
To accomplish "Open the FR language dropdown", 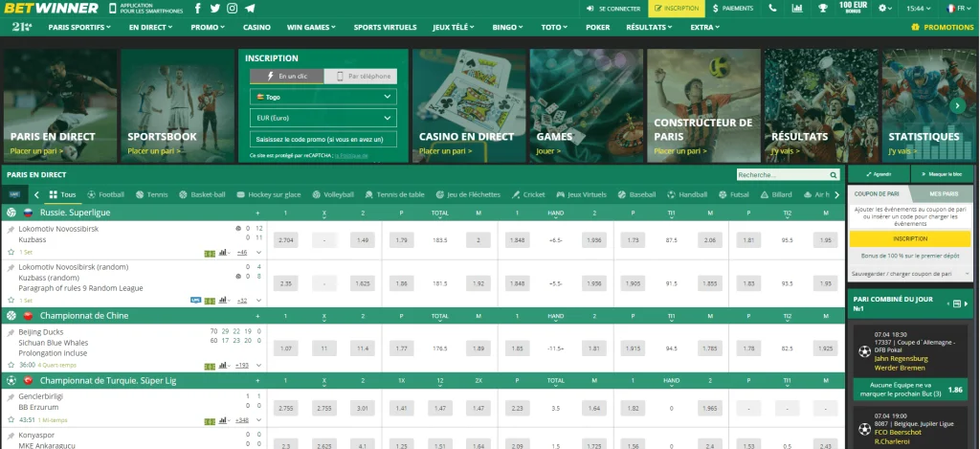I will tap(959, 8).
